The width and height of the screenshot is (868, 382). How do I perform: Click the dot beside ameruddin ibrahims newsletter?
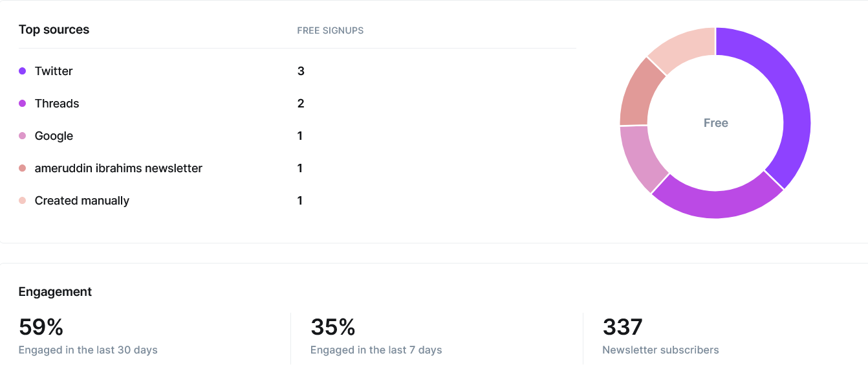click(x=22, y=168)
